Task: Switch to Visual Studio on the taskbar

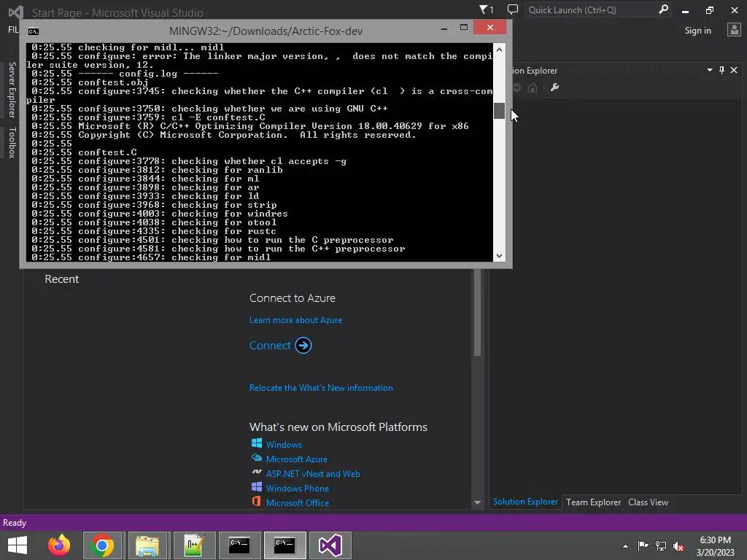Action: click(330, 545)
